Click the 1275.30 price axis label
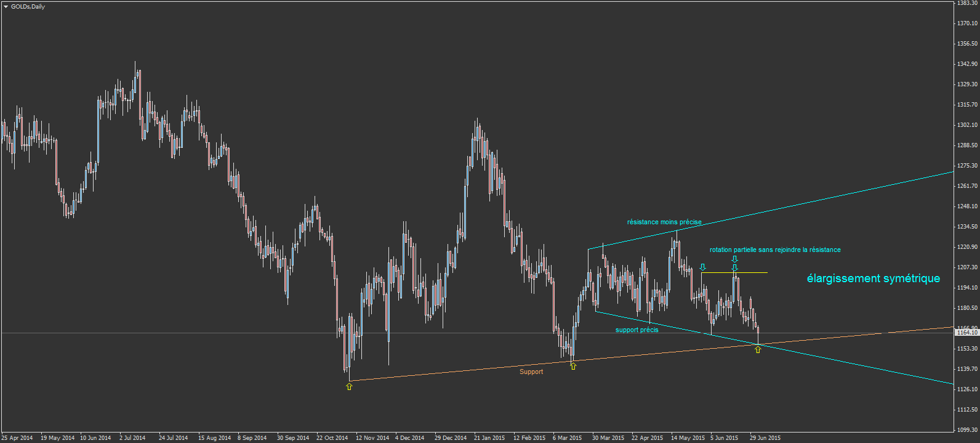 tap(967, 166)
